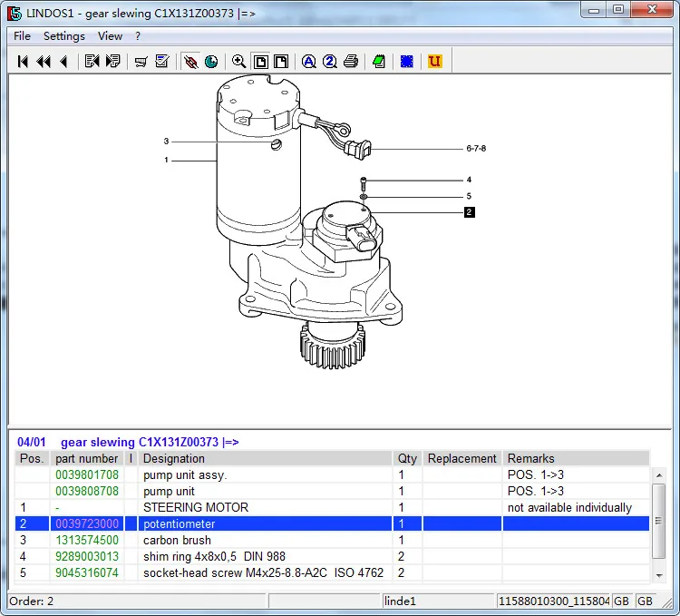Click the blue EU flag icon

tap(407, 62)
